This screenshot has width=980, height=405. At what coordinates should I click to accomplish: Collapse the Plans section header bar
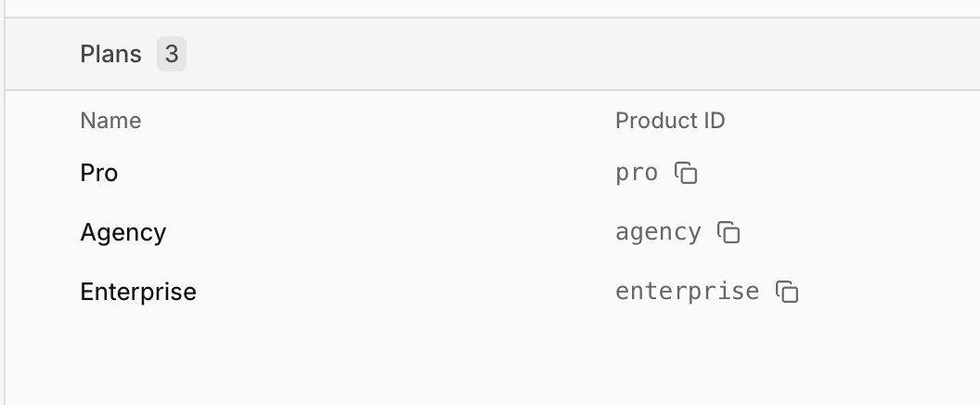[557, 55]
